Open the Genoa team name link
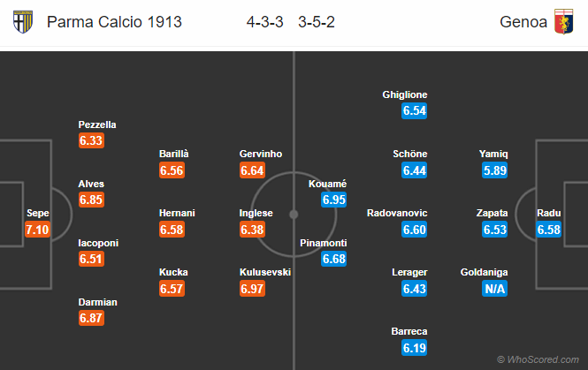Screen dimensions: 588x370 tap(523, 22)
